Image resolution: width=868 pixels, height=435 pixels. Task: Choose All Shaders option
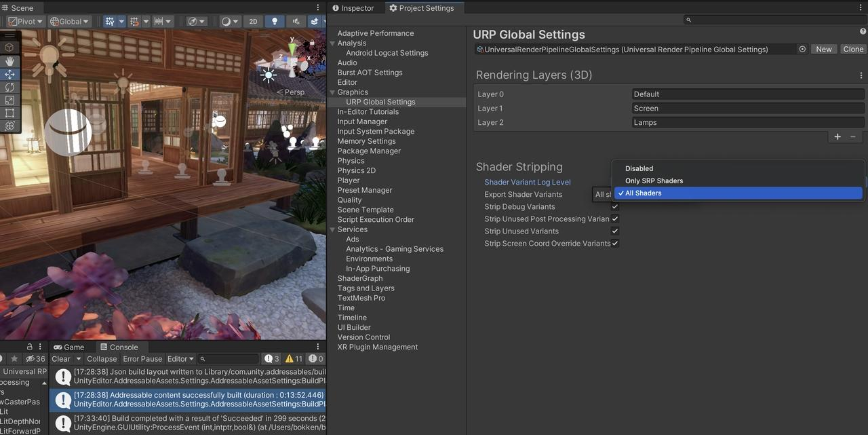(x=738, y=193)
